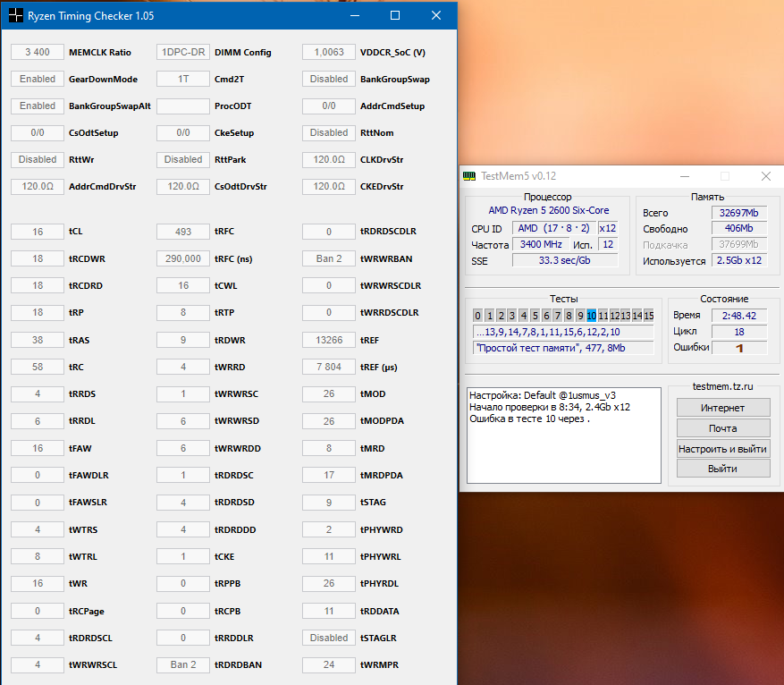Click the tSTAGLR Disabled field
This screenshot has width=784, height=685.
[328, 638]
